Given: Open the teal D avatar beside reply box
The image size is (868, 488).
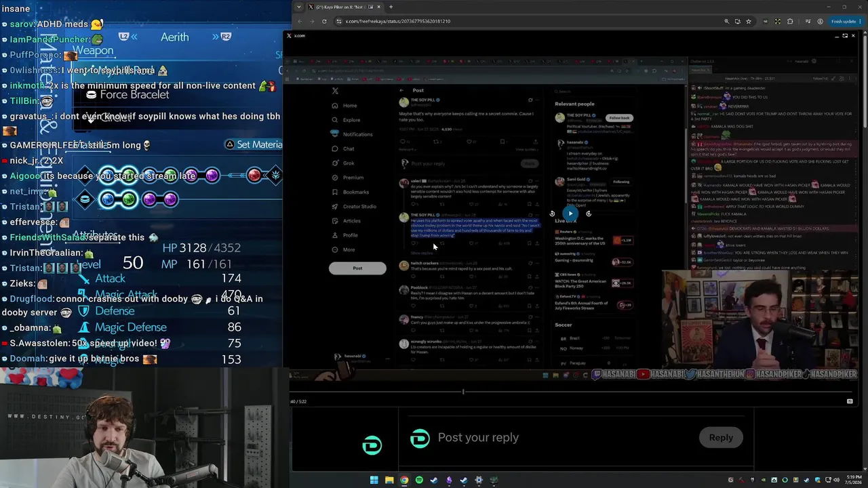Looking at the screenshot, I should 420,439.
